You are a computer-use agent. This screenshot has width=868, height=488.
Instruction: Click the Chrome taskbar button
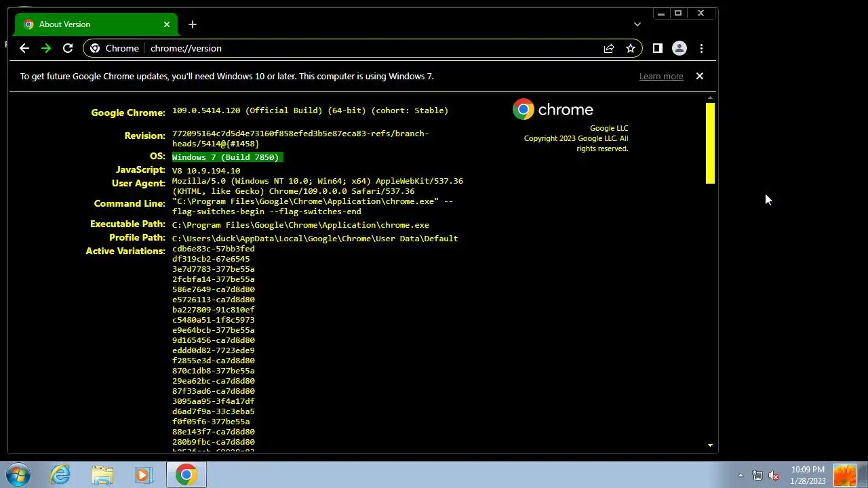coord(186,474)
